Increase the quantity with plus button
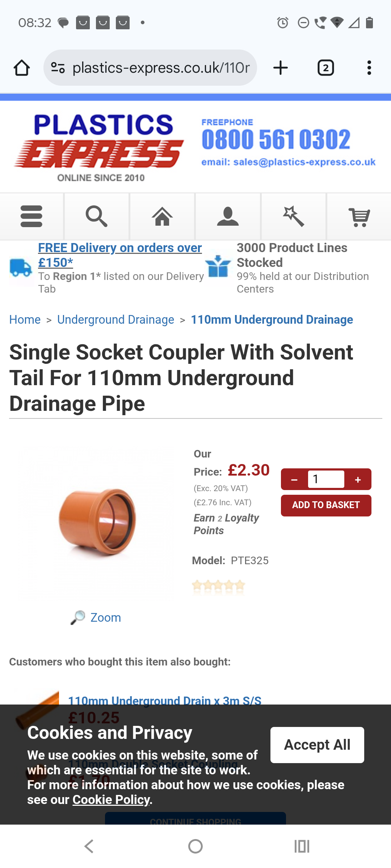Image resolution: width=391 pixels, height=868 pixels. (x=358, y=480)
